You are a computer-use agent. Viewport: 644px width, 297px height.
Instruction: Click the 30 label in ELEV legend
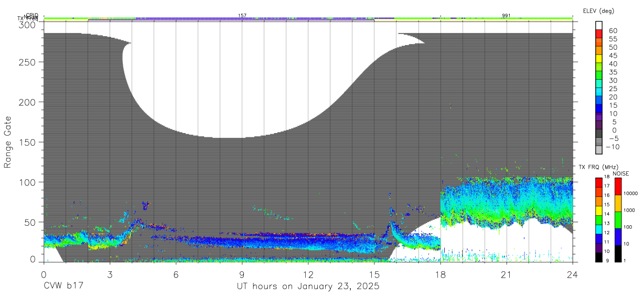(x=613, y=80)
